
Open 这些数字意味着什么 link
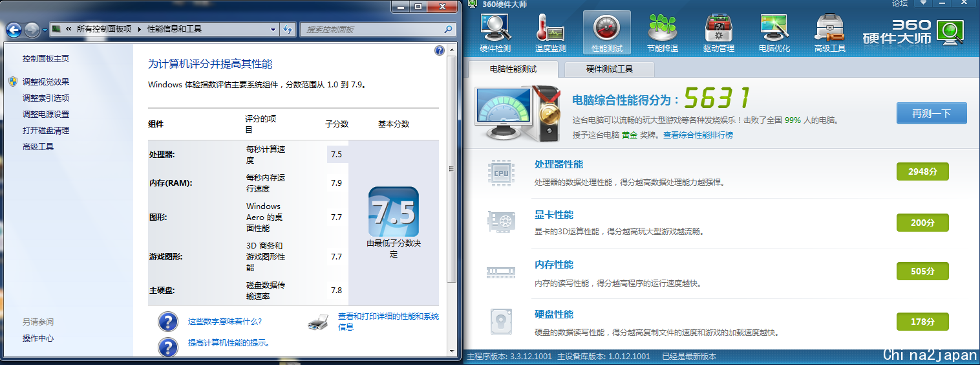(x=225, y=321)
